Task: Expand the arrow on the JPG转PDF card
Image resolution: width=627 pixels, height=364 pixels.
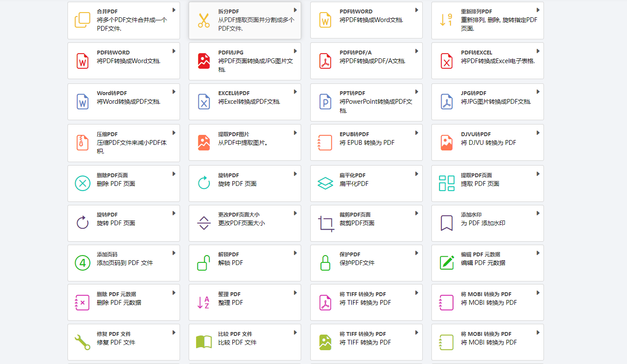Action: [x=538, y=92]
